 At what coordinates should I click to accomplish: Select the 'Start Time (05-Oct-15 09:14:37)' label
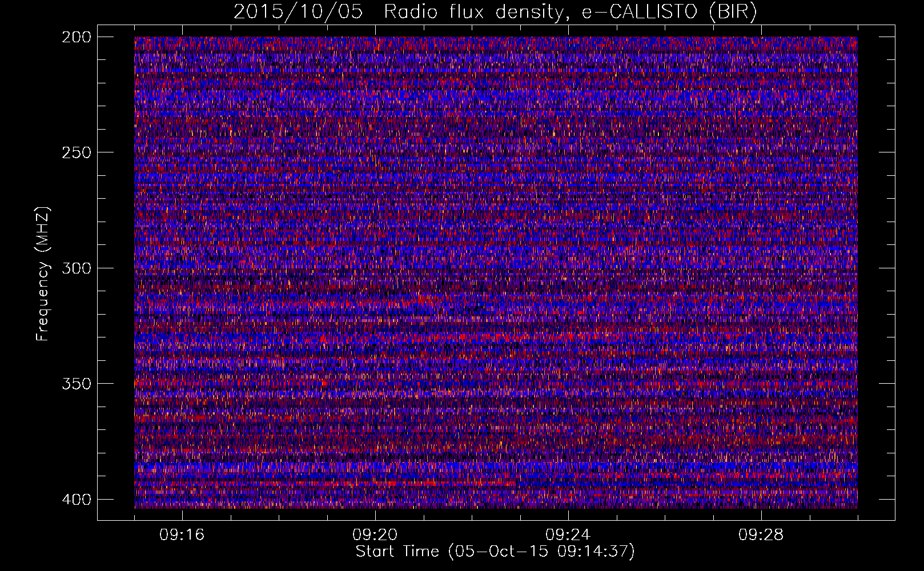[495, 552]
